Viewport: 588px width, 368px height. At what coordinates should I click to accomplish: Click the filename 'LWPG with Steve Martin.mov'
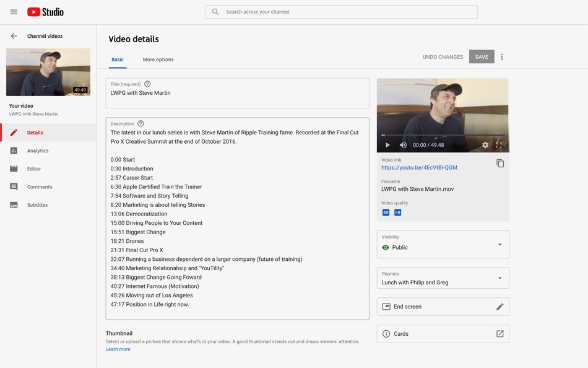pyautogui.click(x=417, y=189)
